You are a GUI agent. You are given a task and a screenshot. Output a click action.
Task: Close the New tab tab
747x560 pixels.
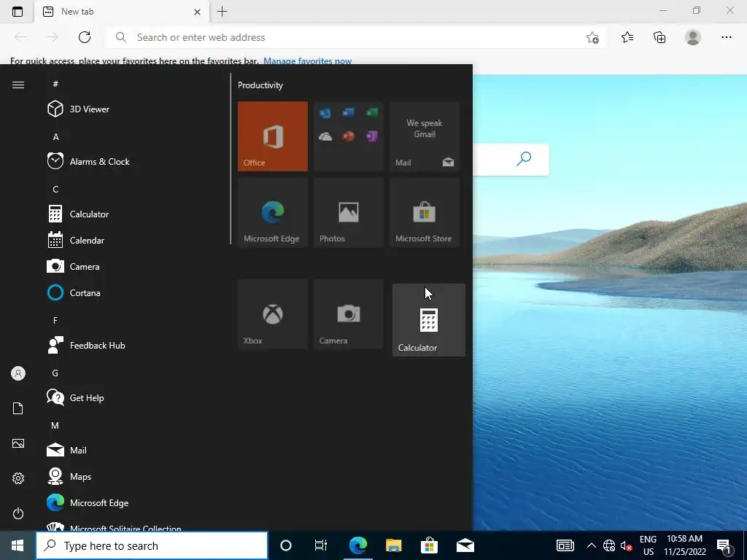[197, 12]
